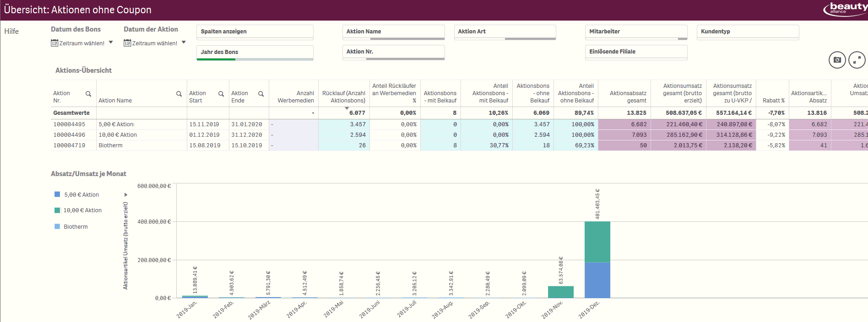The image size is (868, 322).
Task: Open the Kundentyp filter pane
Action: pyautogui.click(x=747, y=32)
